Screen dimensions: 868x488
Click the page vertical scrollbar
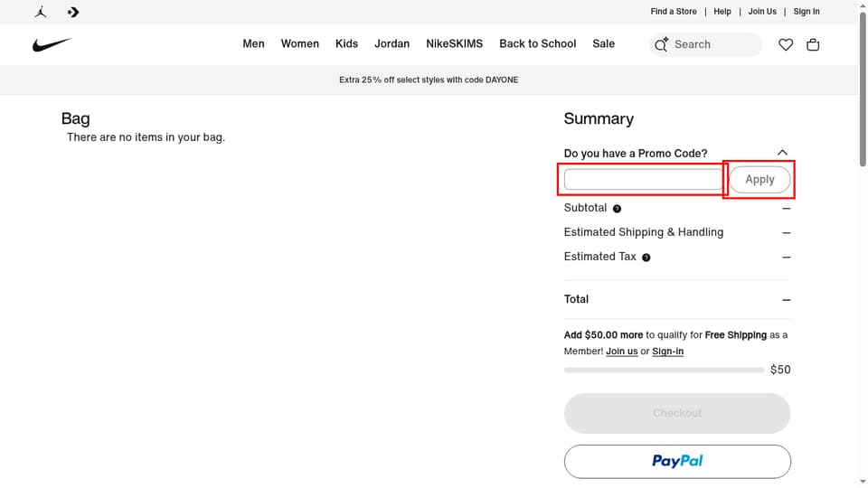coord(863,89)
